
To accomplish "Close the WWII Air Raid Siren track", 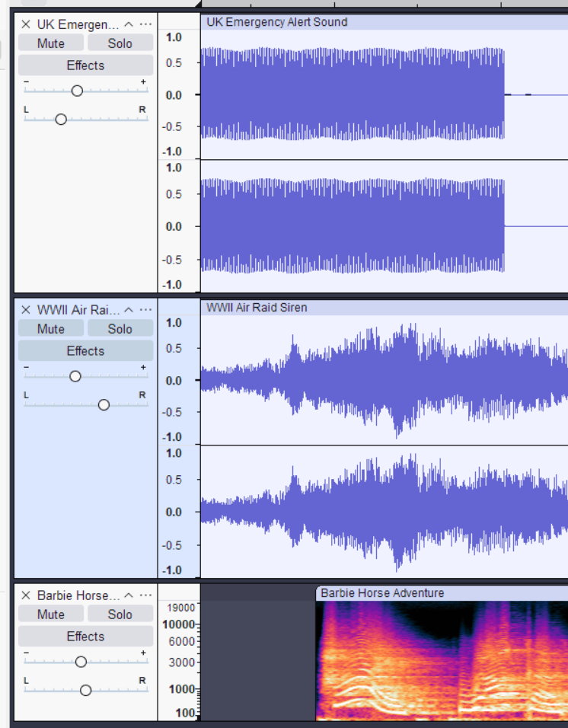I will [x=26, y=310].
